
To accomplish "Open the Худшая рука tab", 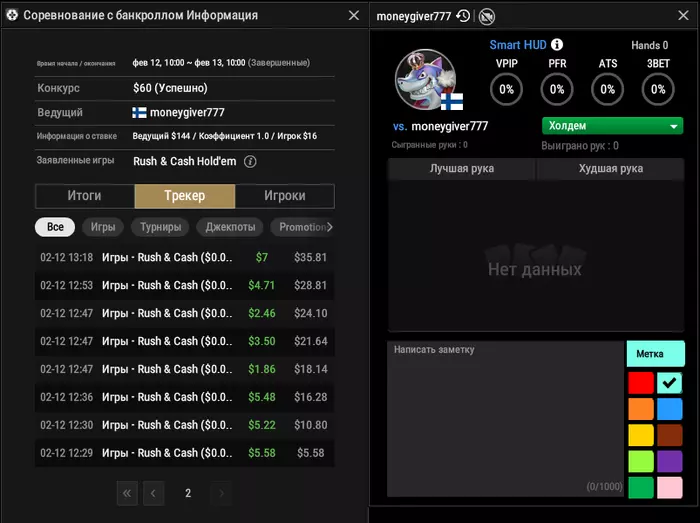I will pos(611,169).
